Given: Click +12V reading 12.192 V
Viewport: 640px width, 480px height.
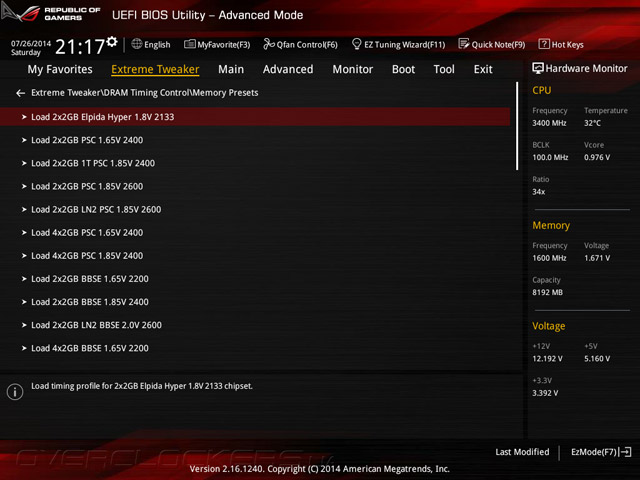Looking at the screenshot, I should tap(547, 358).
